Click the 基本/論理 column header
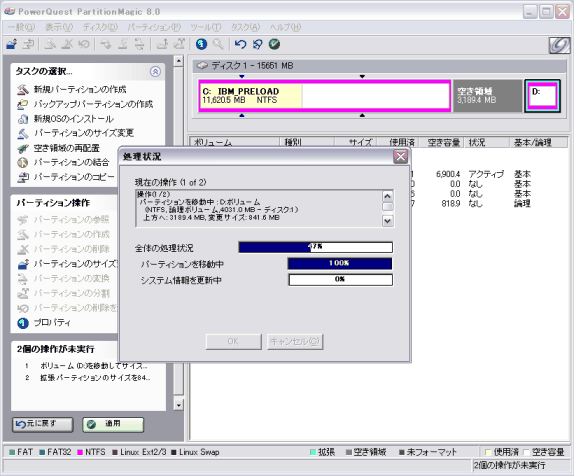Image resolution: width=574 pixels, height=476 pixels. (538, 142)
